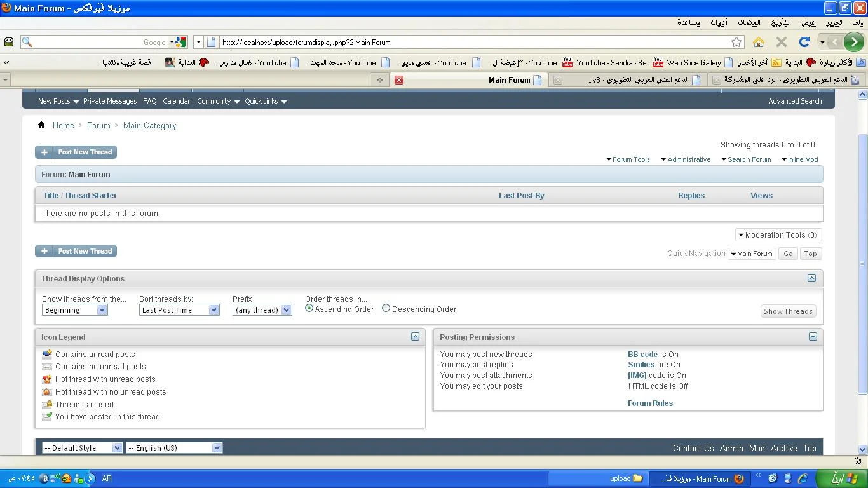Open the Prefix any thread dropdown
868x488 pixels.
click(262, 310)
